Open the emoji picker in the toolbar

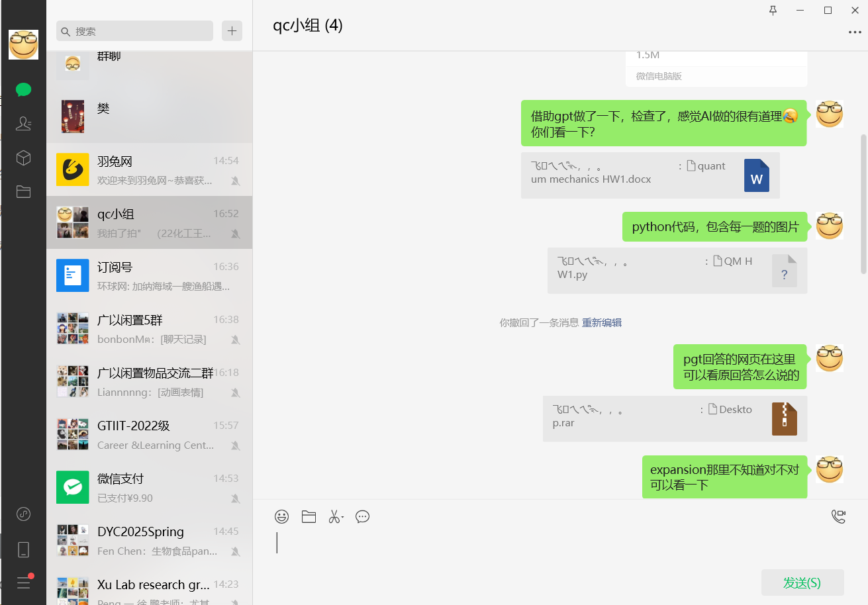pos(282,517)
